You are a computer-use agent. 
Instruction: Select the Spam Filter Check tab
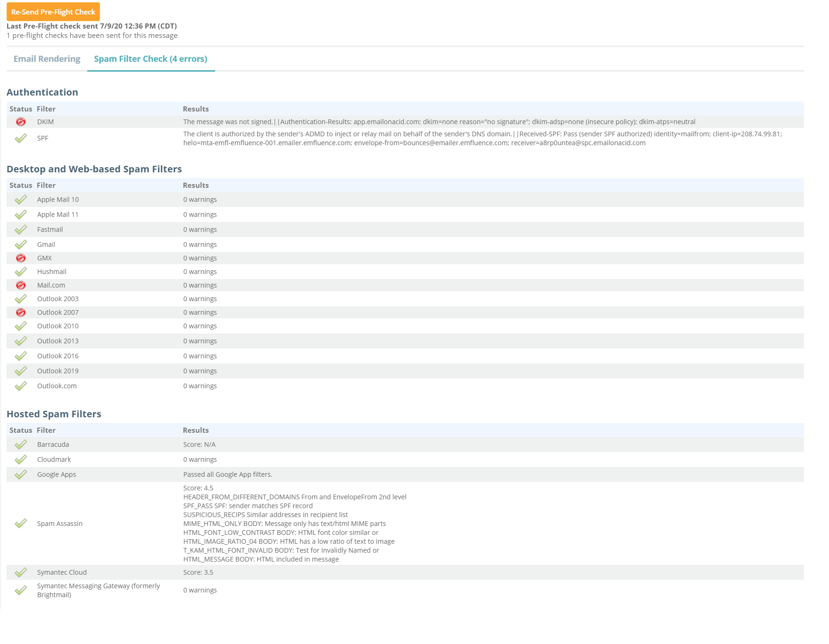(151, 59)
